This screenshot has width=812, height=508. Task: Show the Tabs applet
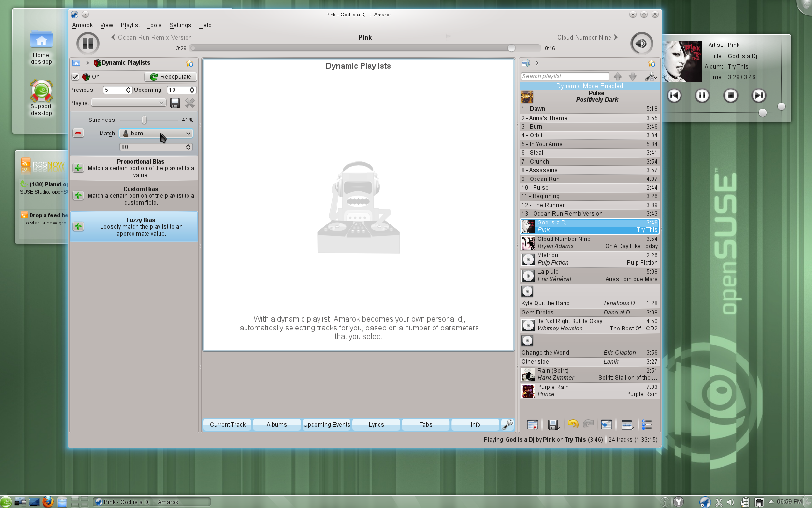click(426, 425)
